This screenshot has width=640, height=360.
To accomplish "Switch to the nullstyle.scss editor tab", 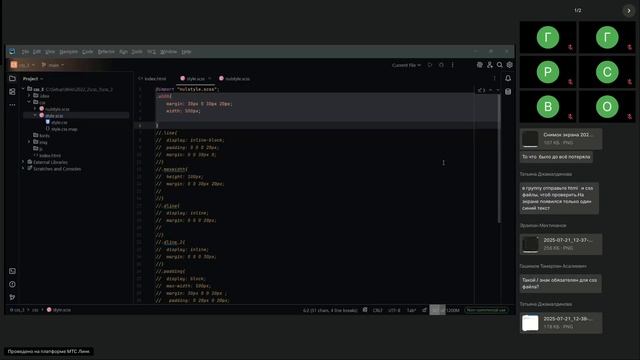I will (234, 78).
